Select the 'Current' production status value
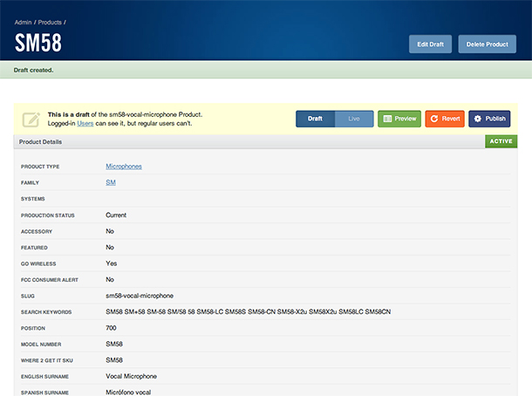 [x=116, y=215]
